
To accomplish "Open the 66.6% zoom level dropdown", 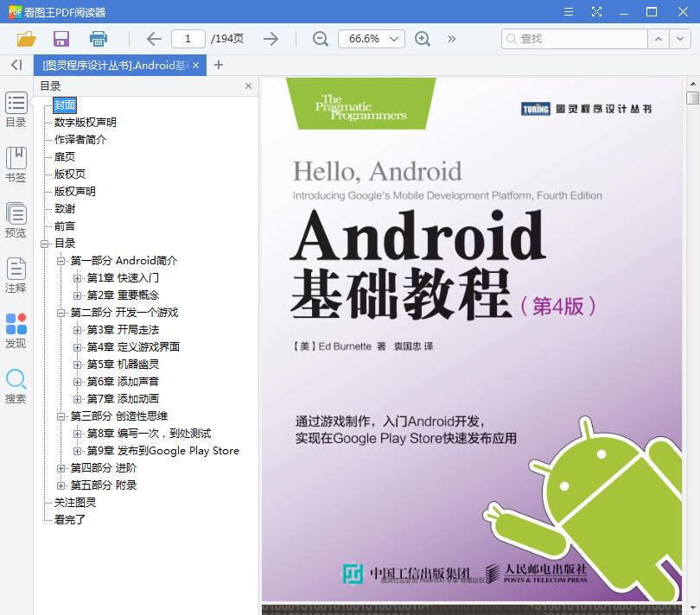I will click(371, 39).
